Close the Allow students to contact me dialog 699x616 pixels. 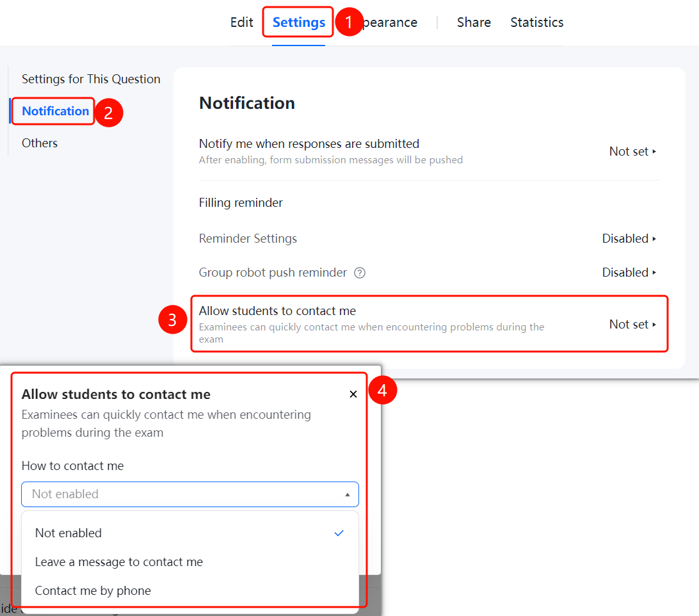pos(353,394)
